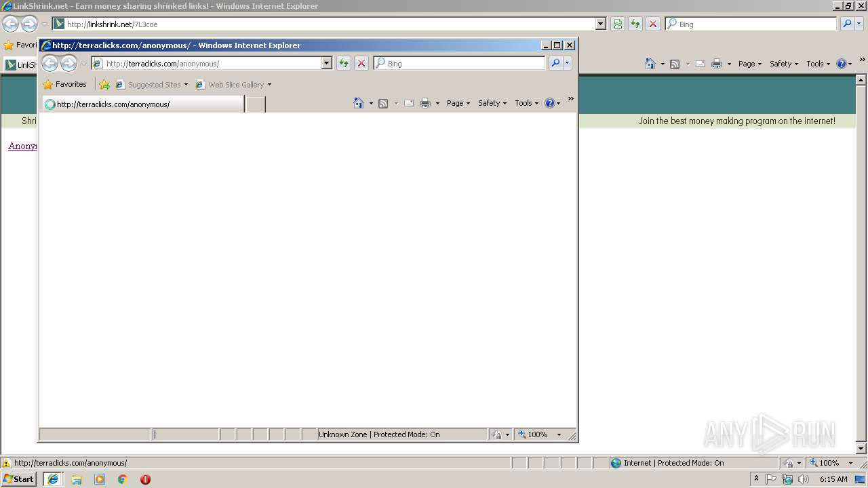868x488 pixels.
Task: Stop loading in the LinkShrink main window
Action: [x=653, y=24]
